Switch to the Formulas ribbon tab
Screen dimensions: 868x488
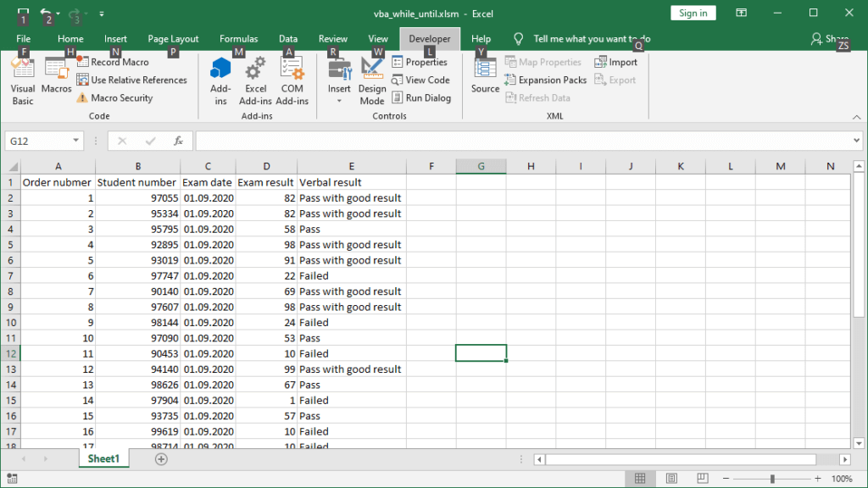238,38
